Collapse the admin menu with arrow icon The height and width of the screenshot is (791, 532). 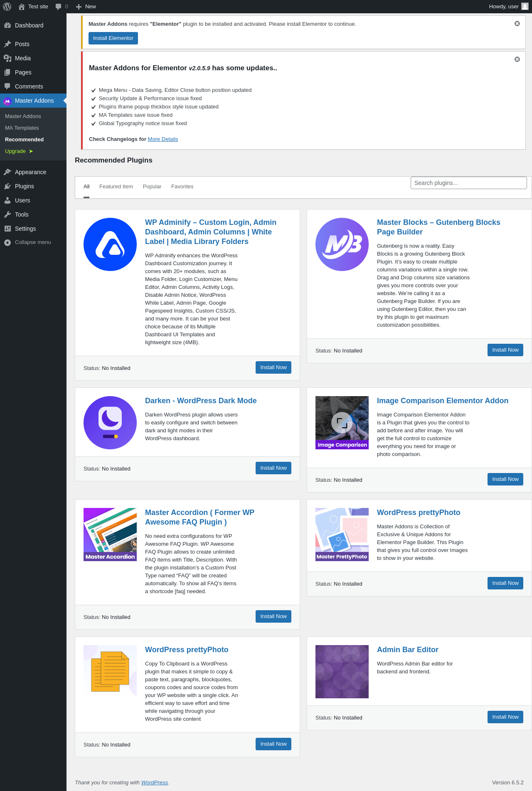(7, 242)
